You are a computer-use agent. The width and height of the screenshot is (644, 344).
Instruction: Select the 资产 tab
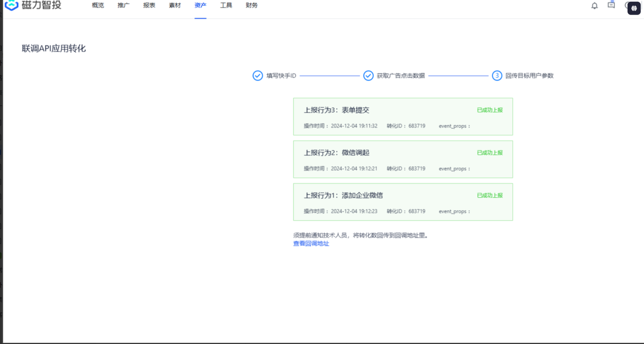(x=200, y=6)
